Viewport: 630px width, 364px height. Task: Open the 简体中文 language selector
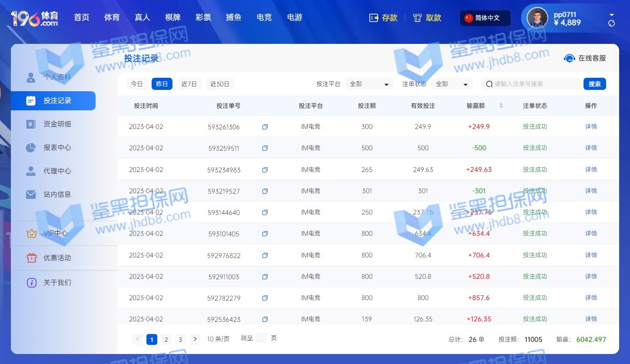(485, 18)
